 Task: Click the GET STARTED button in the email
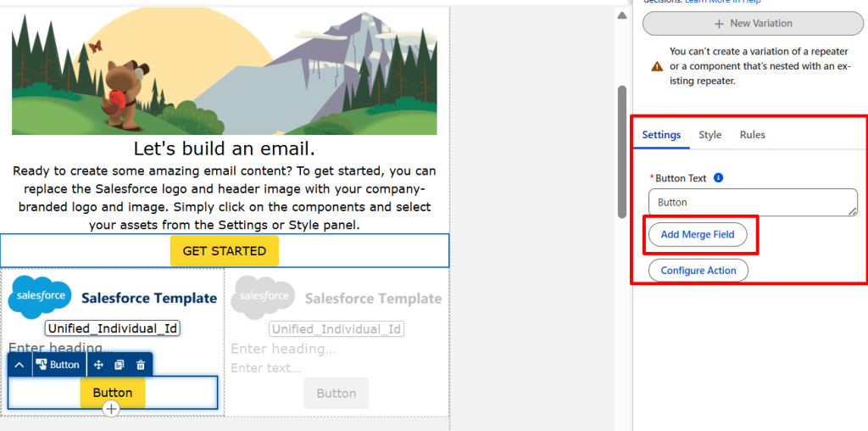coord(224,251)
